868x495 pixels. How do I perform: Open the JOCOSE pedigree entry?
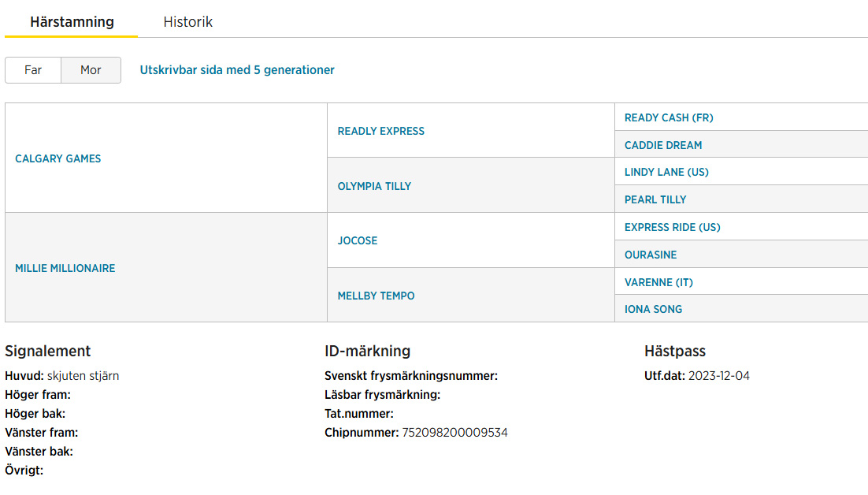click(x=358, y=241)
